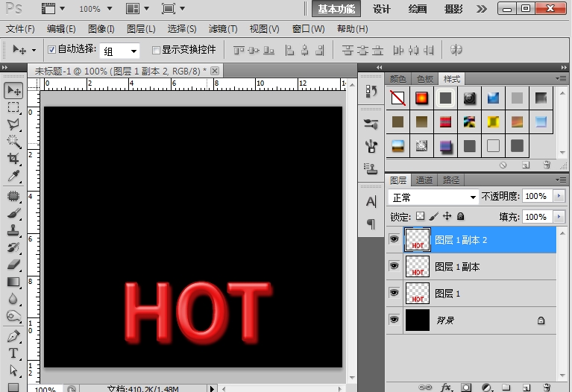The width and height of the screenshot is (572, 392).
Task: Open the Paragraph panel icon
Action: tap(371, 224)
